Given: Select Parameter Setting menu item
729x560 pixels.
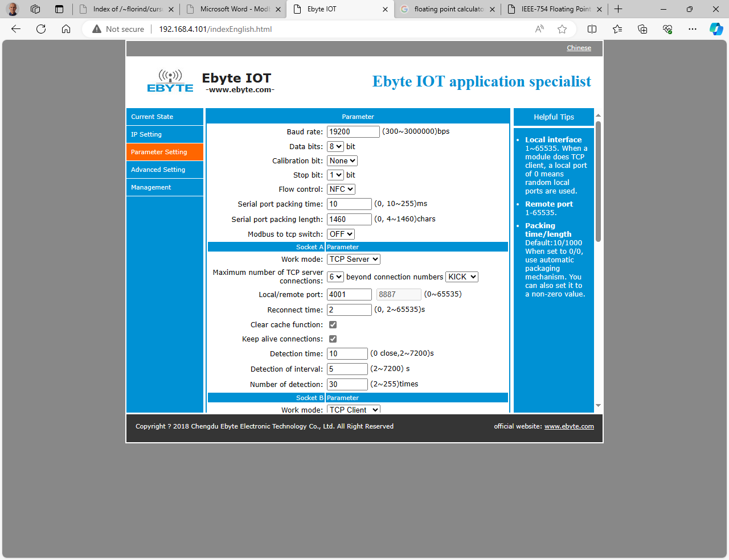Looking at the screenshot, I should point(165,152).
